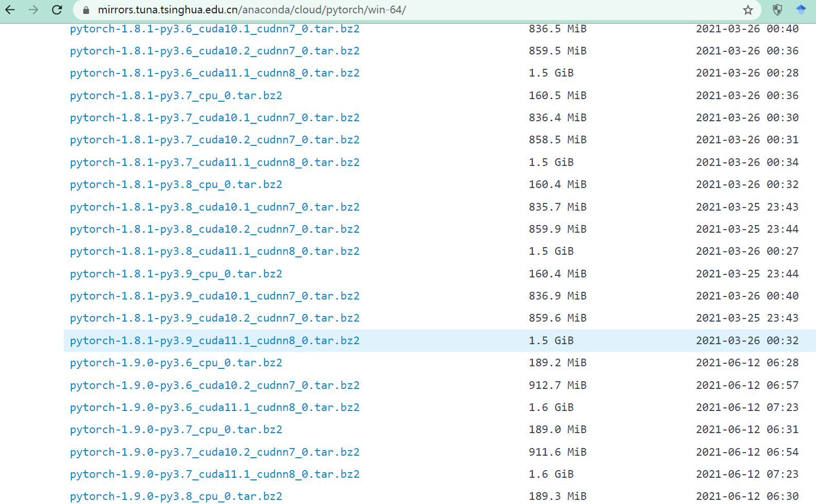Download pytorch-1.8.1-py3.8_cuda11.1_cudnn8_0.tar.bz2

pyautogui.click(x=215, y=252)
